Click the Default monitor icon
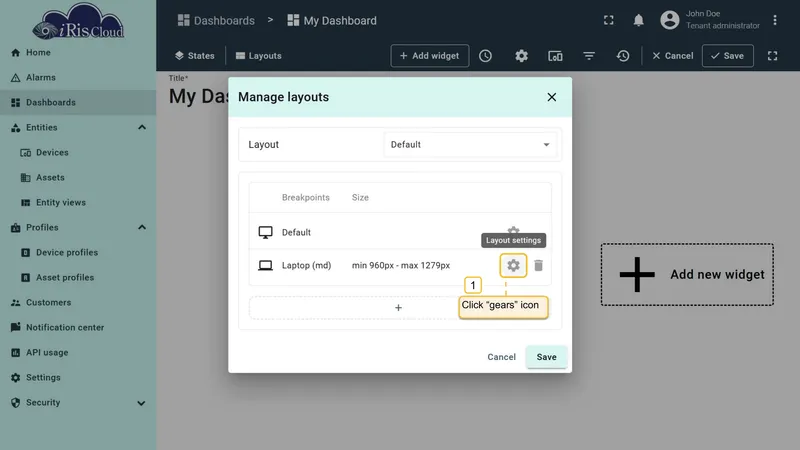This screenshot has width=800, height=450. [x=265, y=232]
